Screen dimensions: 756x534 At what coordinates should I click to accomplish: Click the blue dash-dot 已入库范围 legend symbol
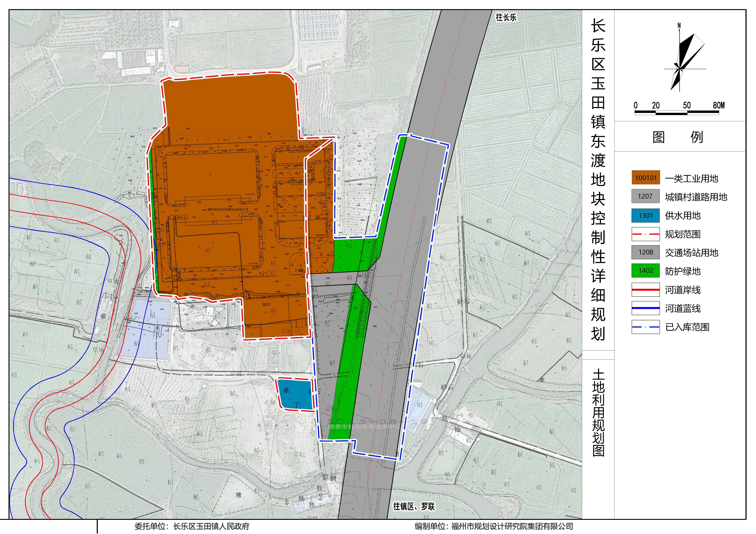(645, 327)
